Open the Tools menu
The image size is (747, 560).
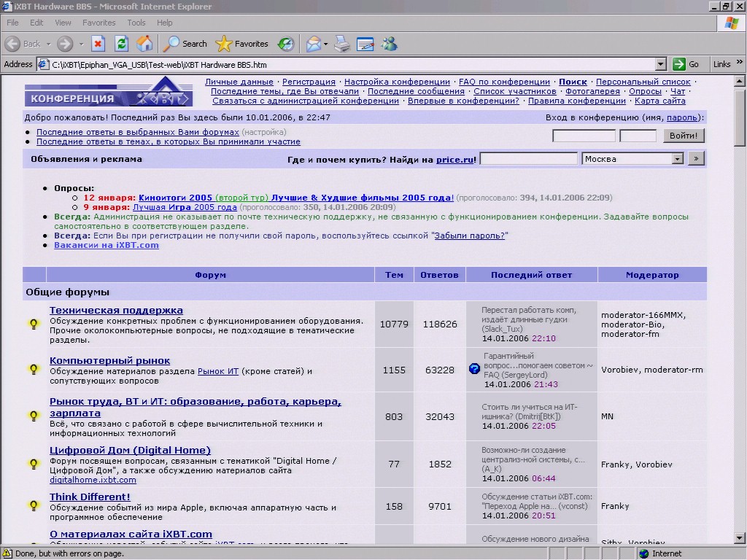tap(136, 23)
